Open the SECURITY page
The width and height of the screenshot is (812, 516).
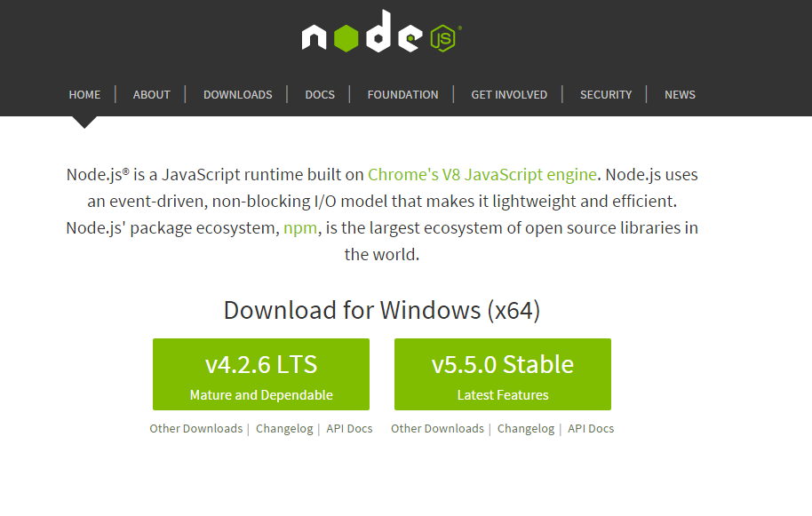click(606, 95)
